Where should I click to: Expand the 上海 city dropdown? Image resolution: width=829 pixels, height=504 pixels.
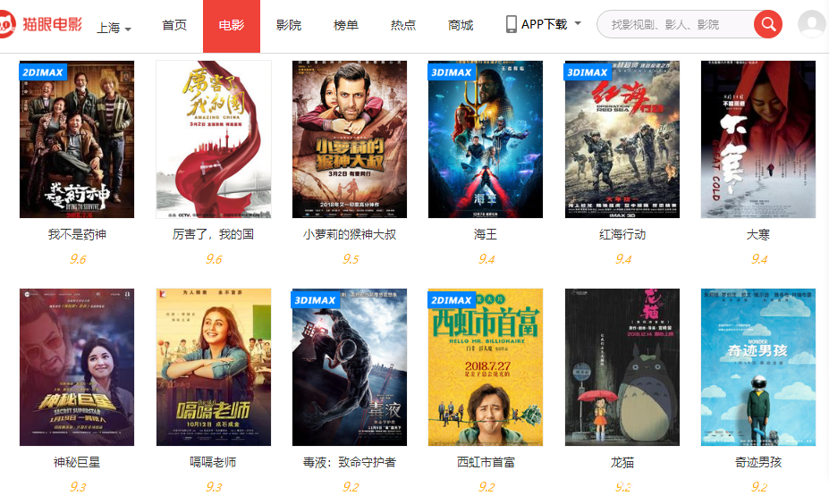click(114, 28)
